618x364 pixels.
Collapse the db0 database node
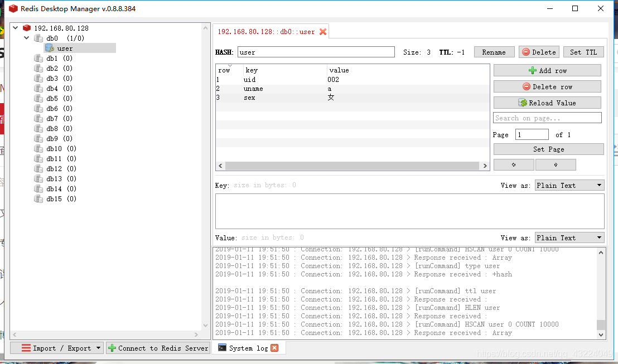(26, 38)
